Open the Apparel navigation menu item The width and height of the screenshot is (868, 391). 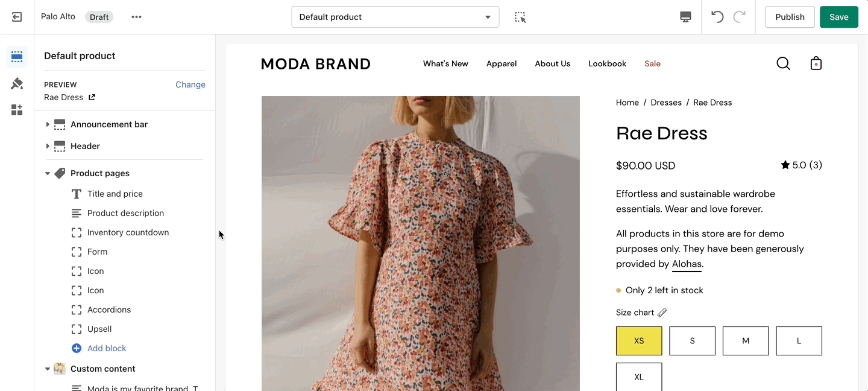pos(502,63)
